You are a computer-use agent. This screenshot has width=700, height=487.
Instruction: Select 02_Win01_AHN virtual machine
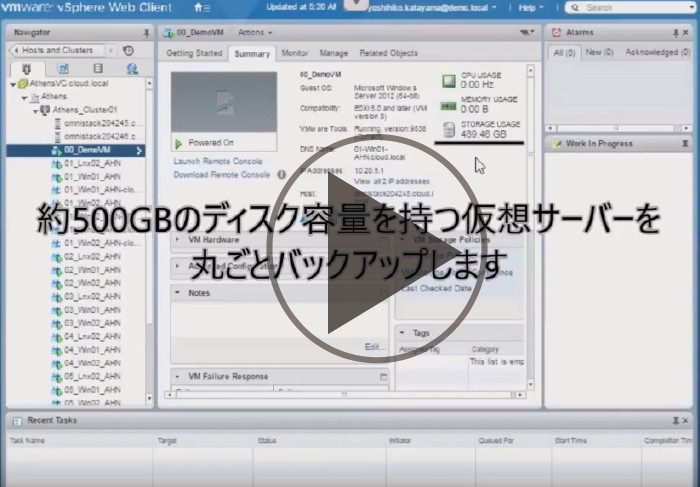coord(92,270)
